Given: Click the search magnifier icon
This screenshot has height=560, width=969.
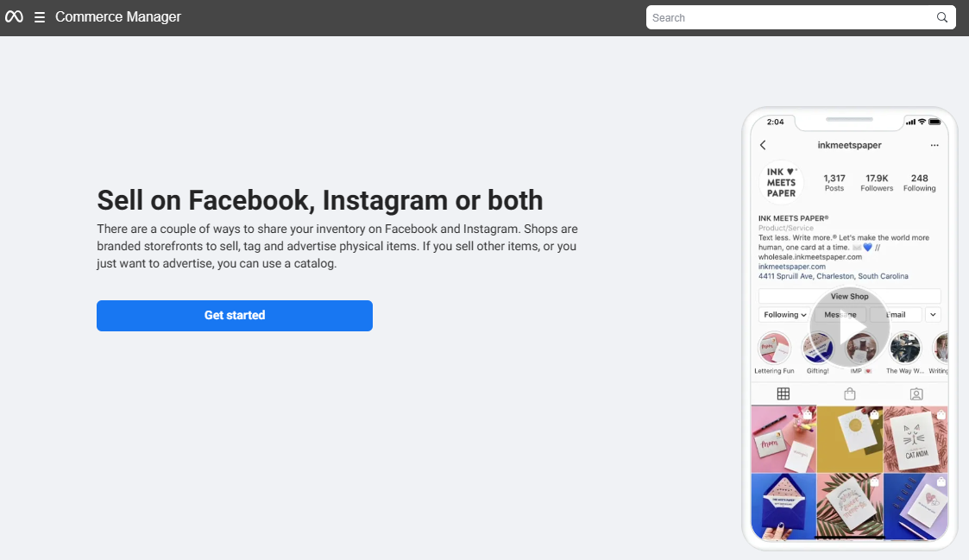Looking at the screenshot, I should tap(942, 17).
